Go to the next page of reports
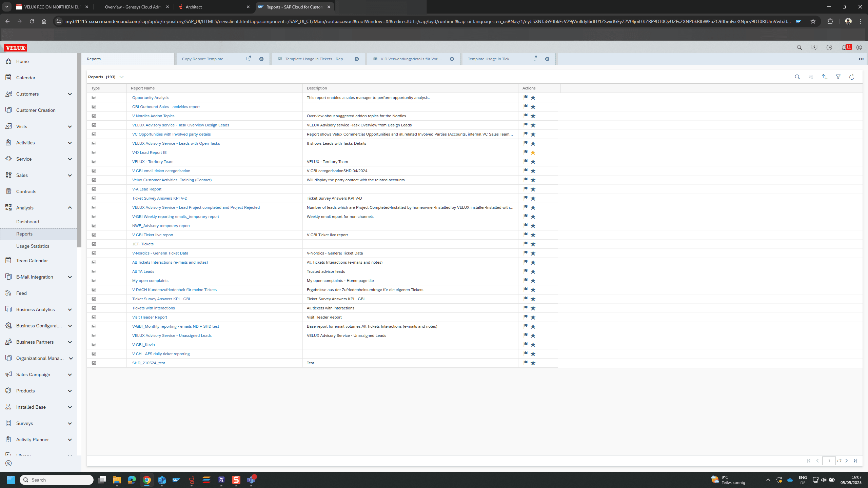 point(847,461)
